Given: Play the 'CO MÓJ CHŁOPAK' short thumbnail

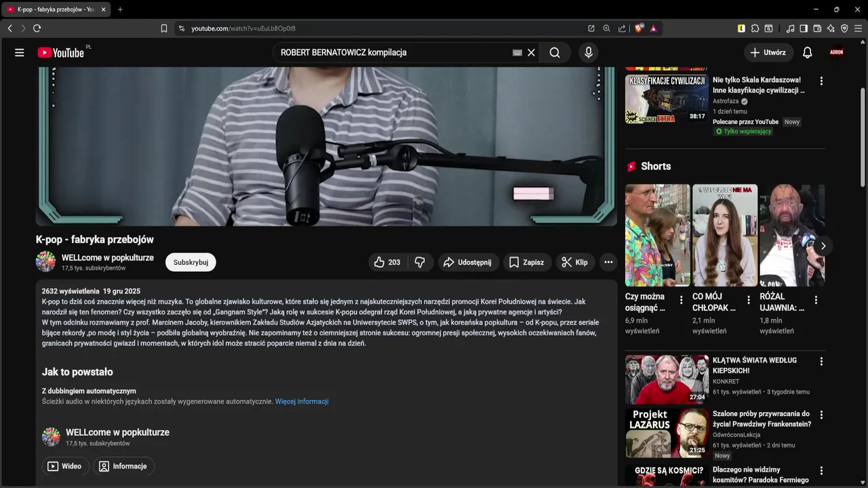Looking at the screenshot, I should tap(725, 235).
